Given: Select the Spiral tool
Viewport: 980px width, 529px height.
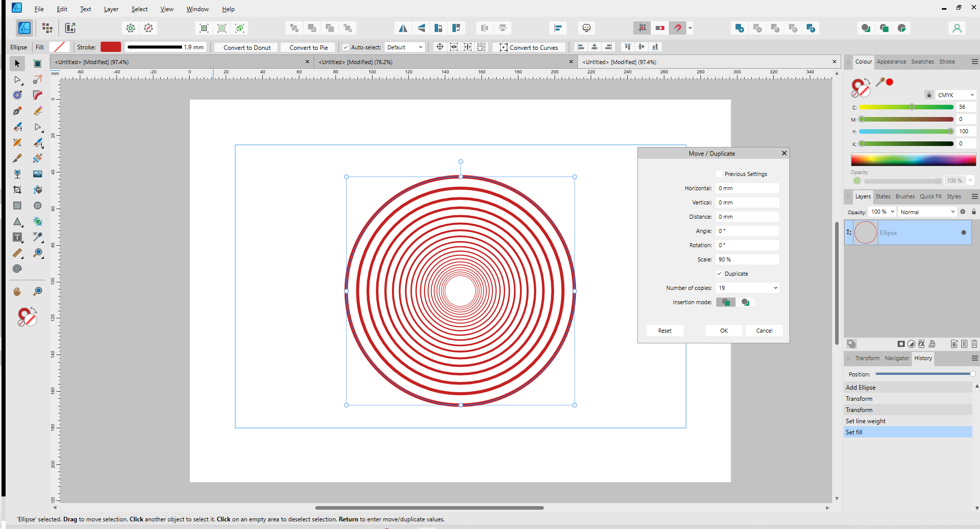Looking at the screenshot, I should coord(17,269).
